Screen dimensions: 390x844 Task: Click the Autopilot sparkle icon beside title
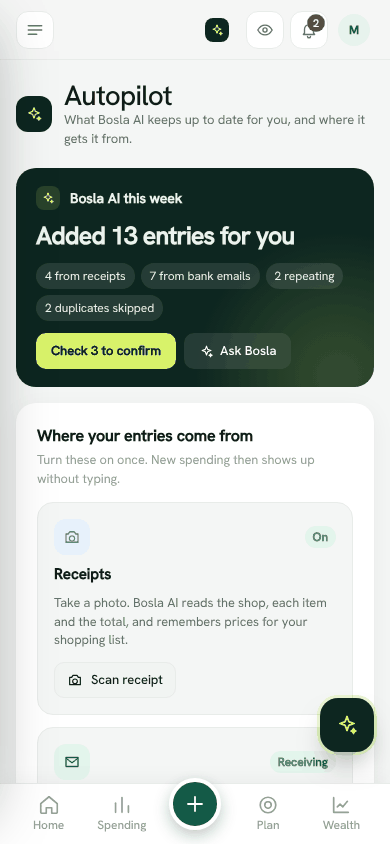[34, 114]
